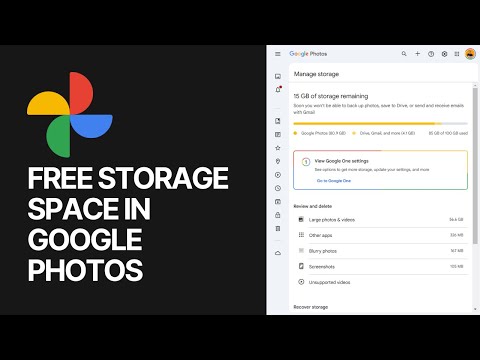The height and width of the screenshot is (360, 480).
Task: Open the Blurry photos row
Action: click(x=381, y=251)
